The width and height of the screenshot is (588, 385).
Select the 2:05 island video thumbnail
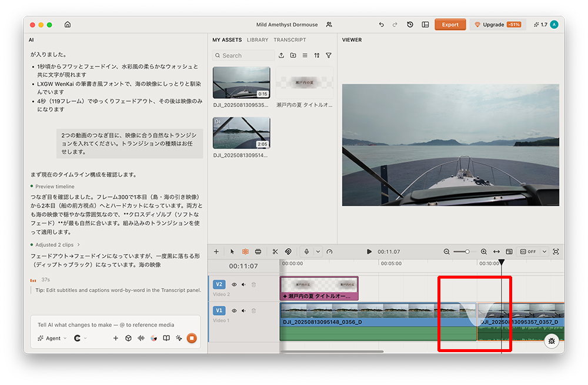click(241, 133)
